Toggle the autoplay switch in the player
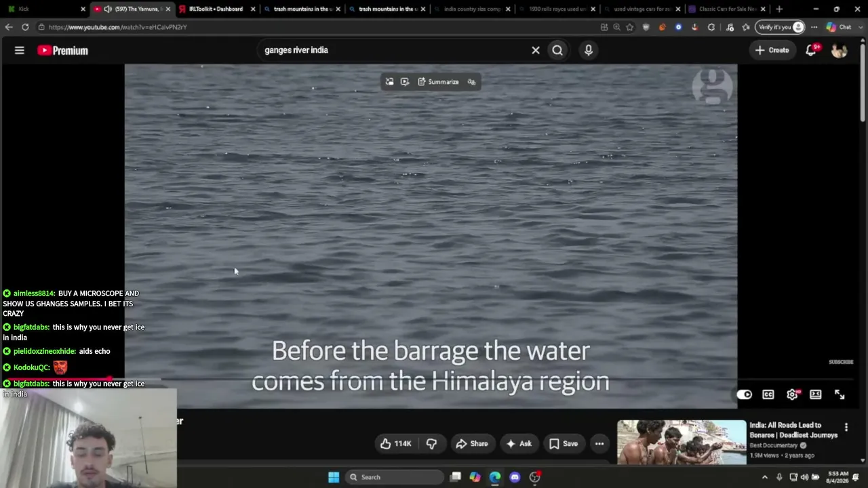This screenshot has width=868, height=488. 745,394
